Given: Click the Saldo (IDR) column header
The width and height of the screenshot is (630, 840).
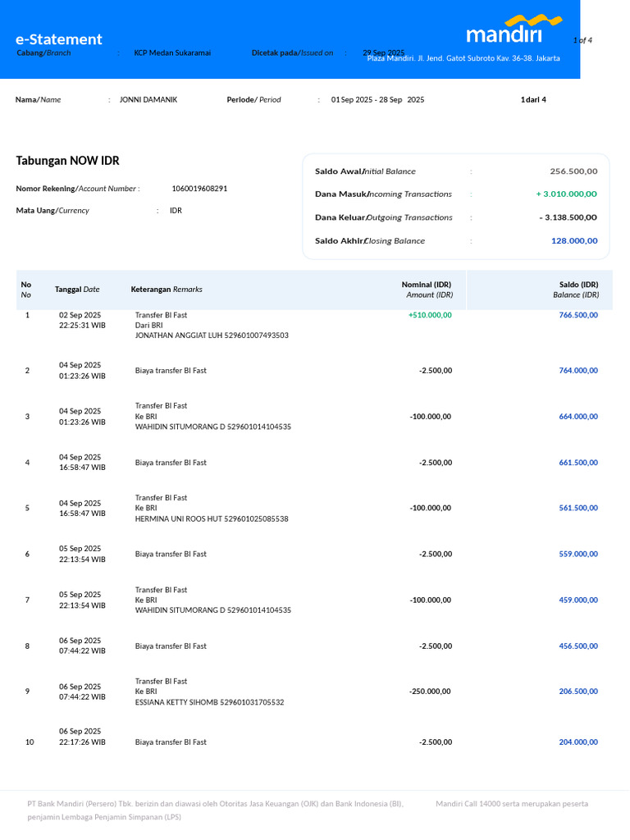Looking at the screenshot, I should click(x=576, y=290).
